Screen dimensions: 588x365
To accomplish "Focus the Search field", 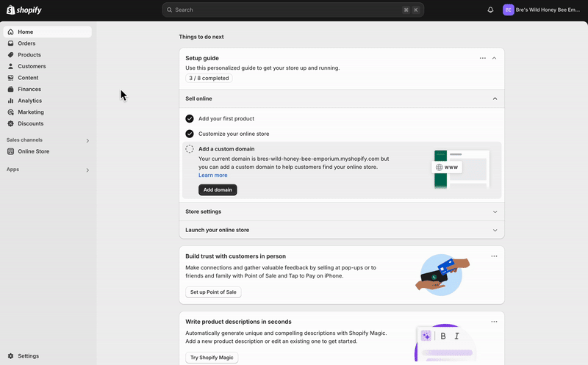I will tap(293, 10).
